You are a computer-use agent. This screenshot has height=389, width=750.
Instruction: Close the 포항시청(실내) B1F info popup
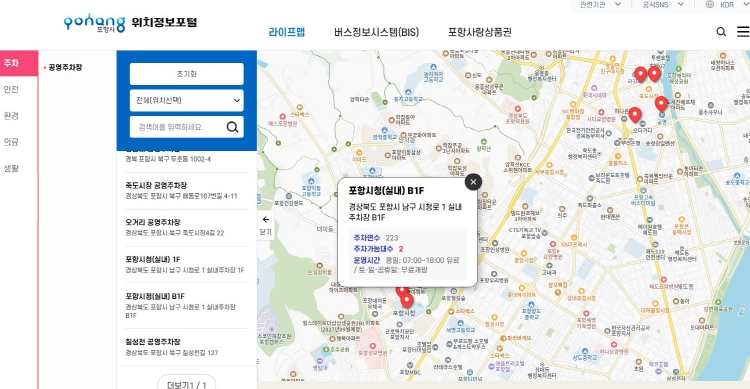473,182
